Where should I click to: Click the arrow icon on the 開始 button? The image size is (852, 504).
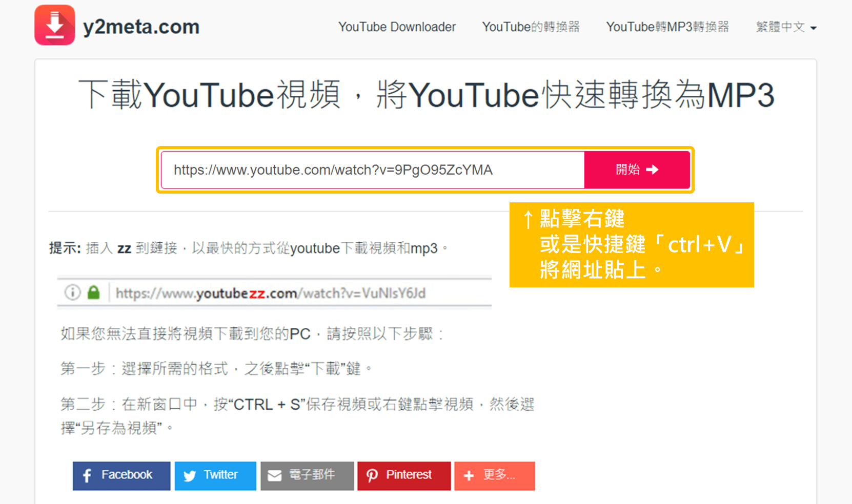[652, 170]
